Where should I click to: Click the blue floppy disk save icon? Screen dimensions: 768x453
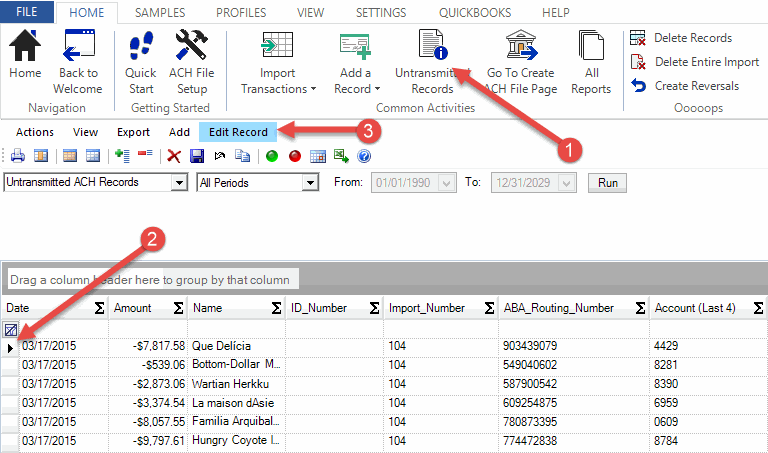(x=197, y=156)
